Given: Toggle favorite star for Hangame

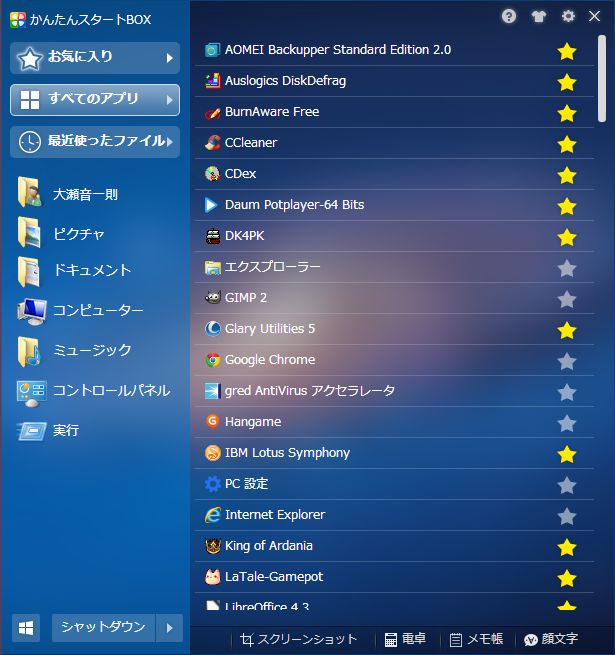Looking at the screenshot, I should [567, 423].
